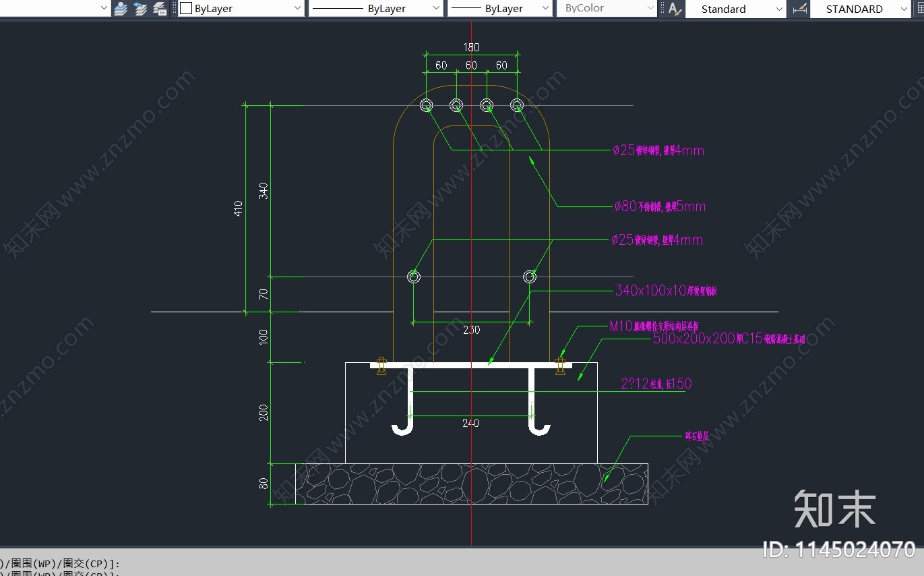Image resolution: width=924 pixels, height=576 pixels.
Task: Select the 2?12 anchor bar annotation
Action: click(x=656, y=384)
